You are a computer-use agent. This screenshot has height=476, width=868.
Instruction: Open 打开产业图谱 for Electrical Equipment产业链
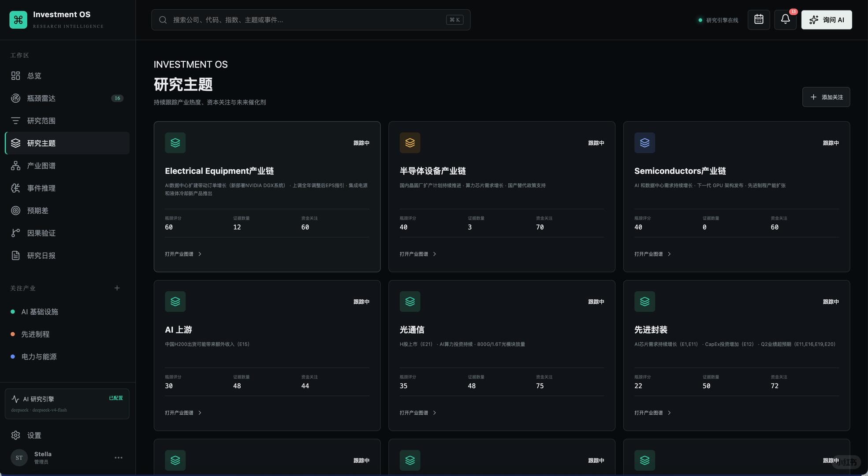[183, 254]
